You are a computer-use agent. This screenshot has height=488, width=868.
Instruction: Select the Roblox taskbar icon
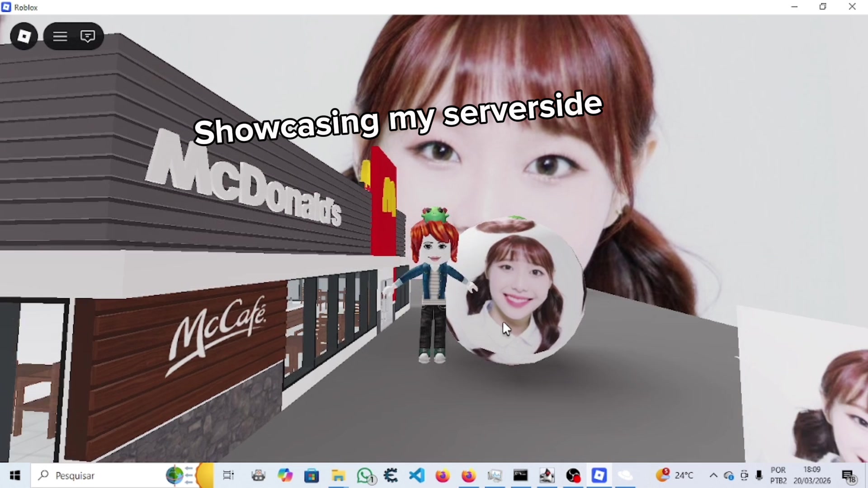point(599,475)
